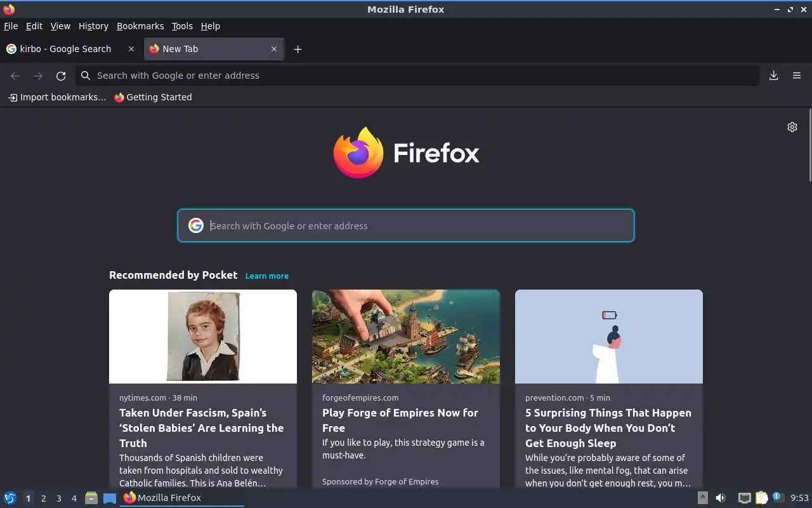Image resolution: width=812 pixels, height=508 pixels.
Task: Reload the current page
Action: pos(61,76)
